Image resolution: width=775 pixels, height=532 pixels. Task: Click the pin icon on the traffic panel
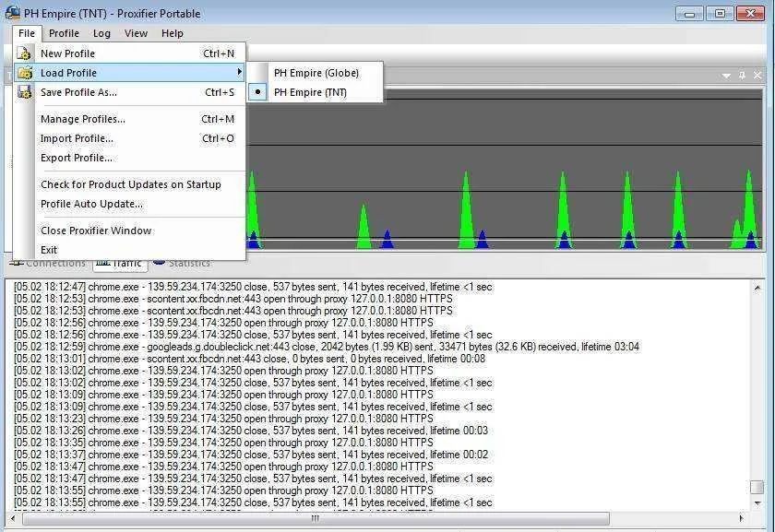[742, 75]
